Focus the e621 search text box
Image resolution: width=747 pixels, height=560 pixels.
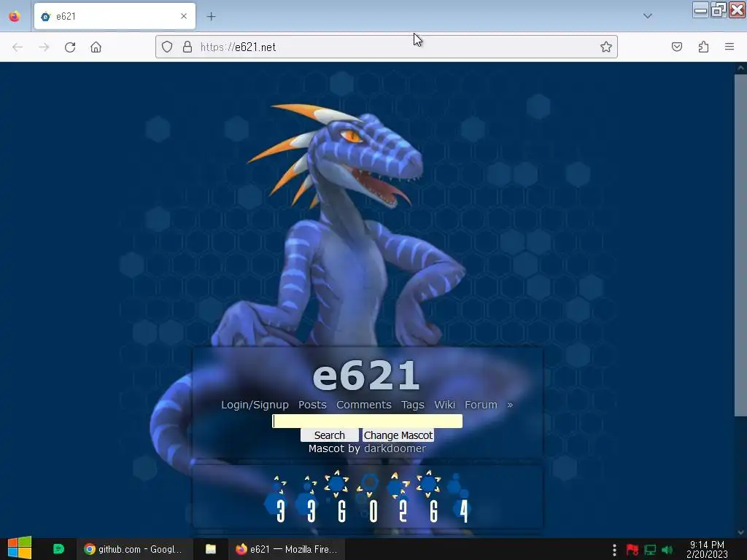pyautogui.click(x=368, y=421)
